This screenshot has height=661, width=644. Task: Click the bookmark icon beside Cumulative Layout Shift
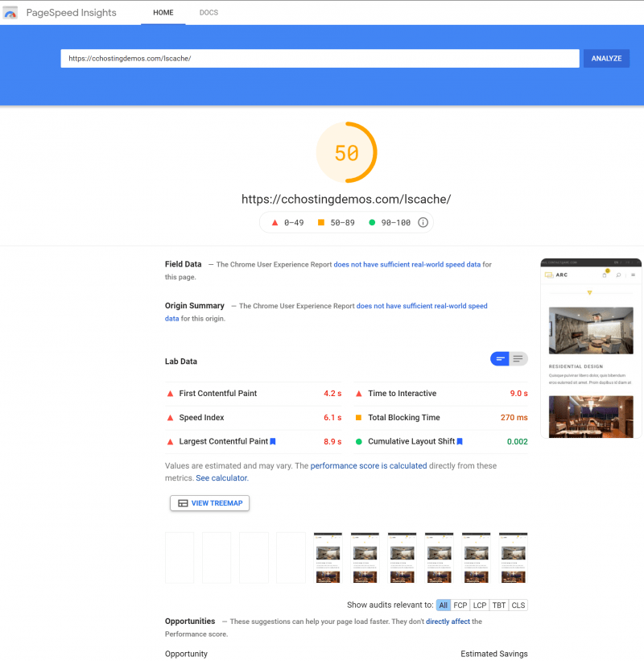point(459,441)
